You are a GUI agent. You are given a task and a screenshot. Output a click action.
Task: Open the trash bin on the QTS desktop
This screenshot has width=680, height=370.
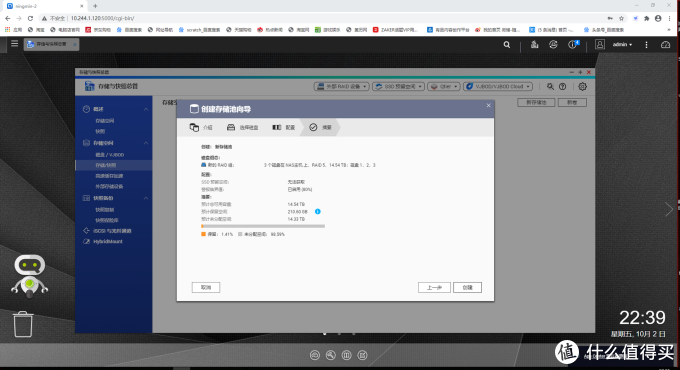click(23, 324)
